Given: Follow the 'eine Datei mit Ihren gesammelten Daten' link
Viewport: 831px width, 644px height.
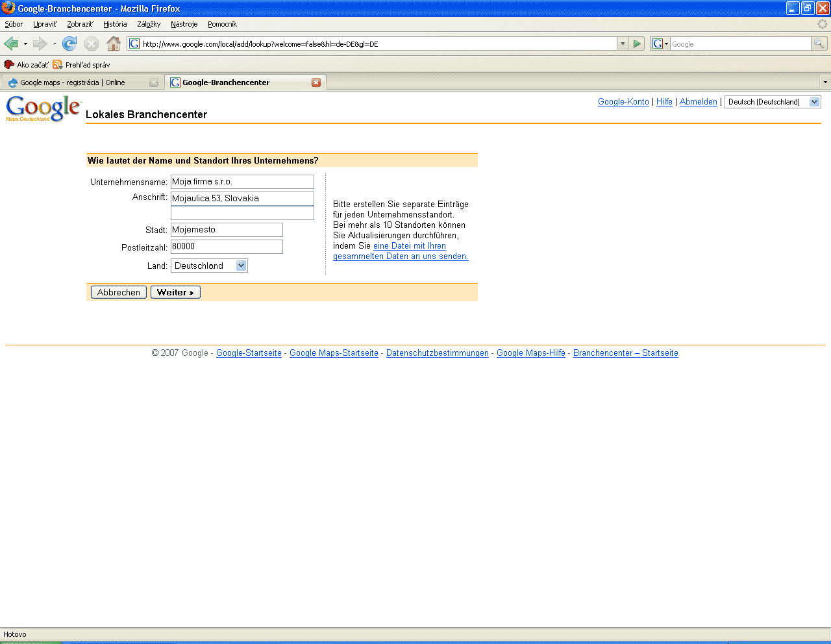Looking at the screenshot, I should pos(401,251).
